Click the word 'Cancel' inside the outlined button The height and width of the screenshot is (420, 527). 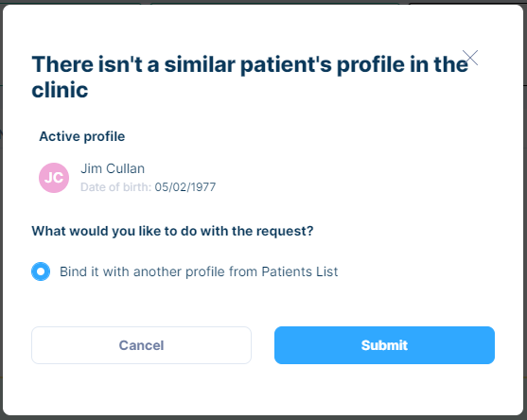coord(141,345)
